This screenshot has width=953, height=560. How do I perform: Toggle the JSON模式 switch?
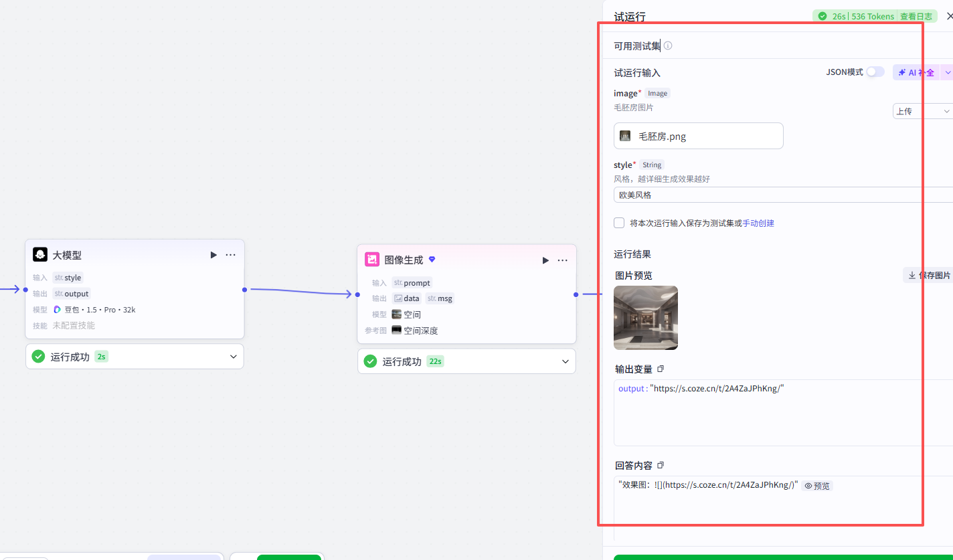point(875,72)
